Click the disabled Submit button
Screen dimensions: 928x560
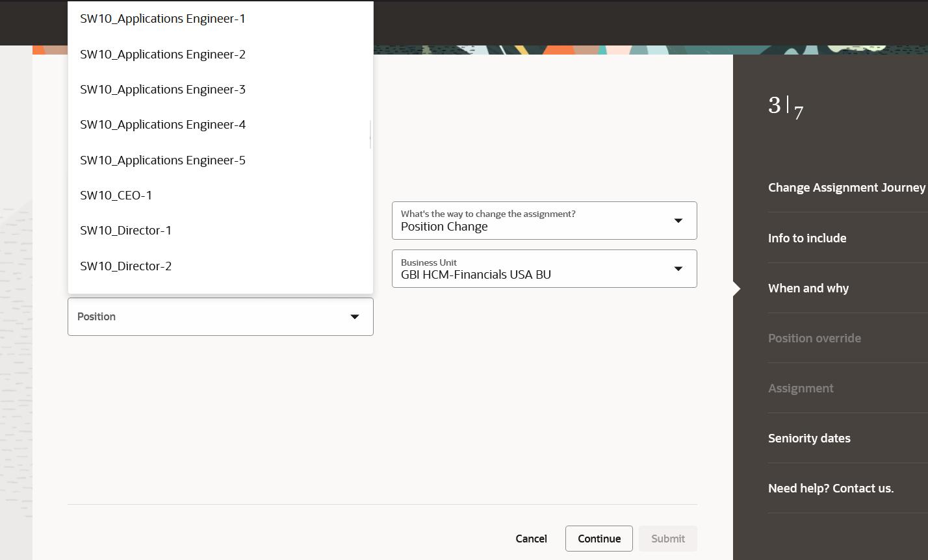668,539
